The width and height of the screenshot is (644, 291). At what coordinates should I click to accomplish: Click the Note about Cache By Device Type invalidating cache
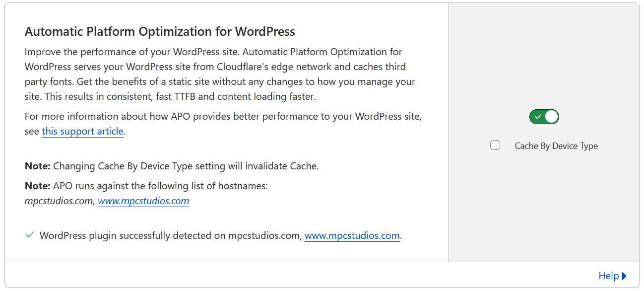click(171, 166)
